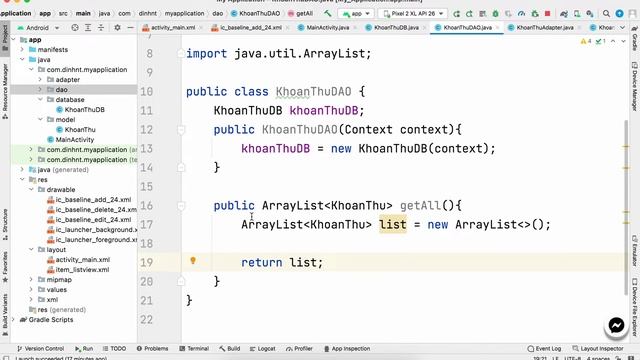Open Project panel gear settings
Image resolution: width=640 pixels, height=360 pixels.
point(117,28)
